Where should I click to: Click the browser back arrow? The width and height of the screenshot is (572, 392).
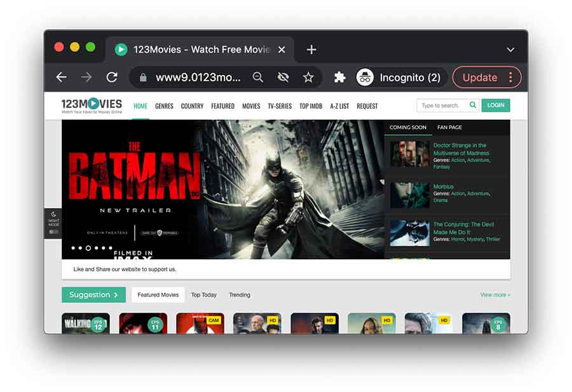[x=61, y=78]
